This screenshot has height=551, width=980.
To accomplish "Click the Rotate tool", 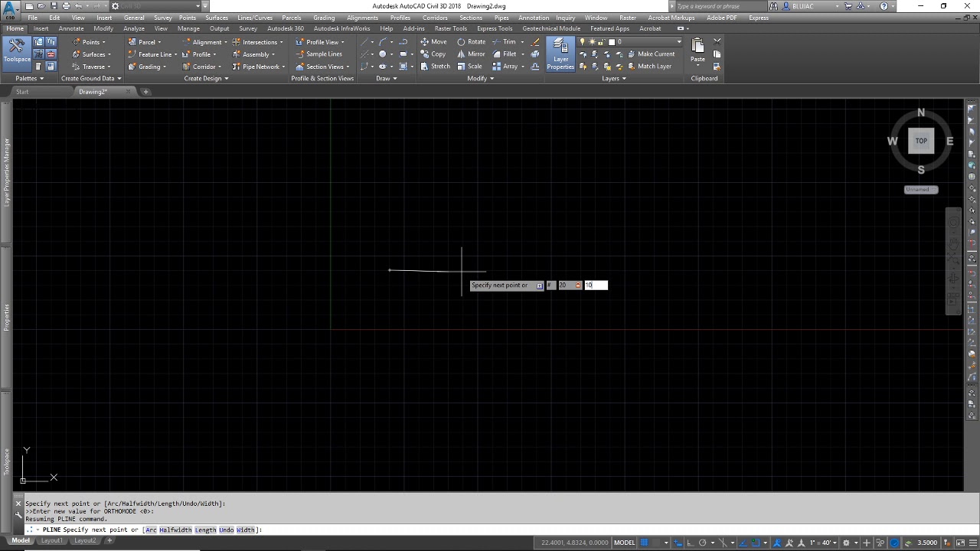I will (x=471, y=42).
